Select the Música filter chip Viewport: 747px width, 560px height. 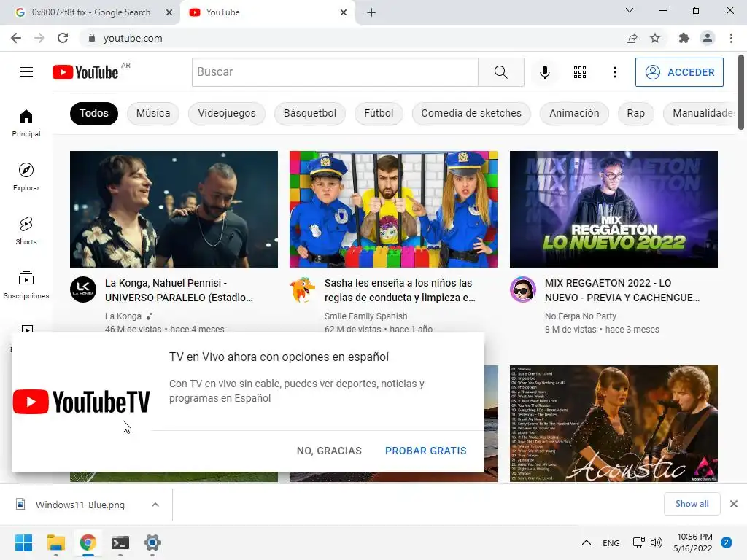pos(153,113)
